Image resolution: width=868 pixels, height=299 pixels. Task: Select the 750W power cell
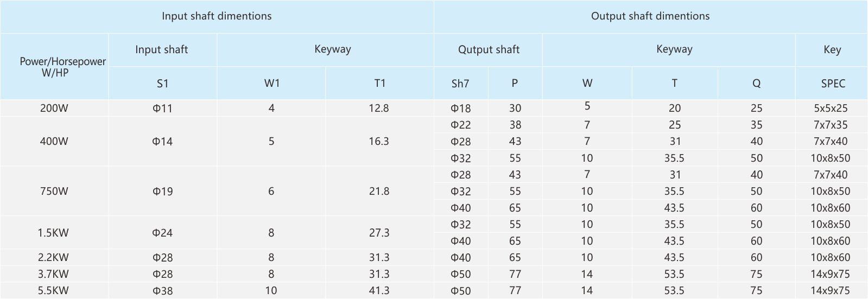coord(54,191)
